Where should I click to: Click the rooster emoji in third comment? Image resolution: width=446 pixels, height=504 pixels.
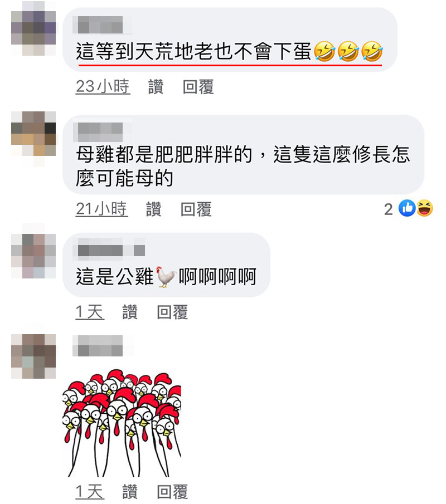coord(166,276)
